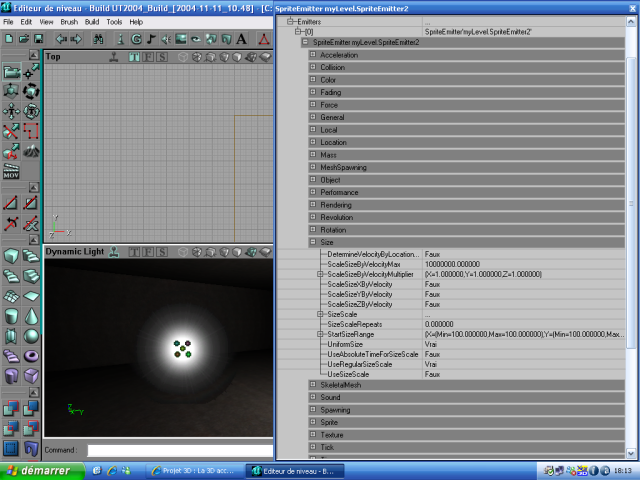The width and height of the screenshot is (640, 480).
Task: Expand the Texture property group
Action: point(312,434)
